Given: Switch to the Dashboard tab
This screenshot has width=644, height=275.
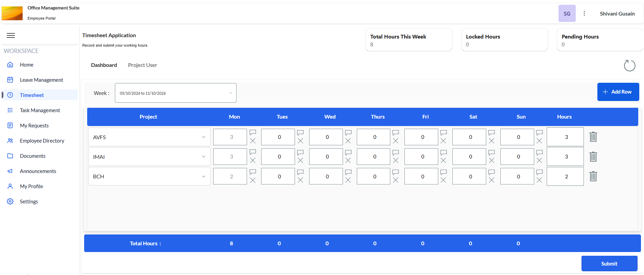Looking at the screenshot, I should point(104,65).
